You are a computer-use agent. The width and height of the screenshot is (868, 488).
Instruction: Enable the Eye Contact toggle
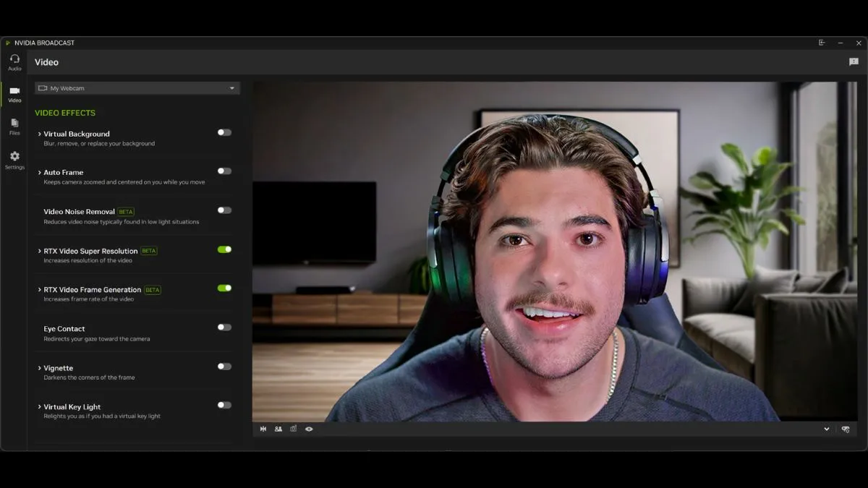(x=224, y=327)
